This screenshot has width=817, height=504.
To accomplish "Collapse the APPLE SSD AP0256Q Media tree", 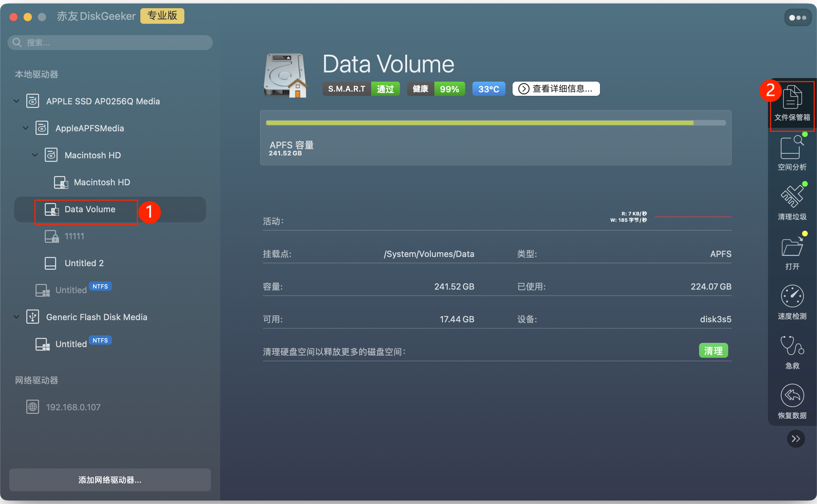I will point(16,101).
